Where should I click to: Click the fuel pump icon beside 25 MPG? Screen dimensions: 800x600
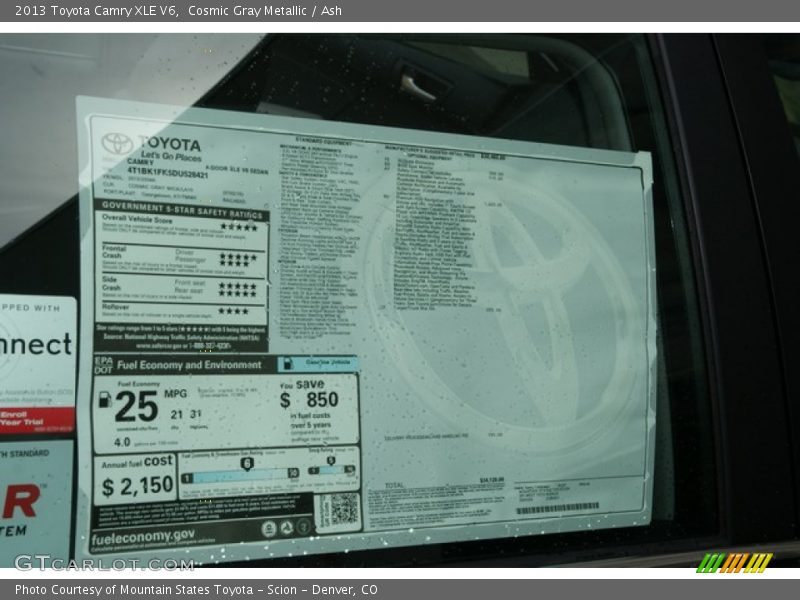(x=104, y=400)
